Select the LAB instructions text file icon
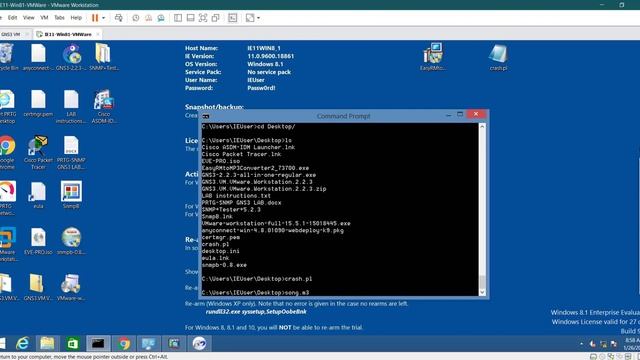This screenshot has height=360, width=640. tap(71, 107)
